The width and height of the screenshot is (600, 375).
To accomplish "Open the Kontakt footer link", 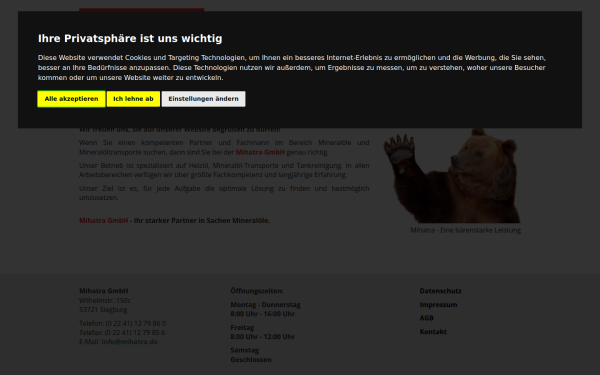I will point(433,332).
